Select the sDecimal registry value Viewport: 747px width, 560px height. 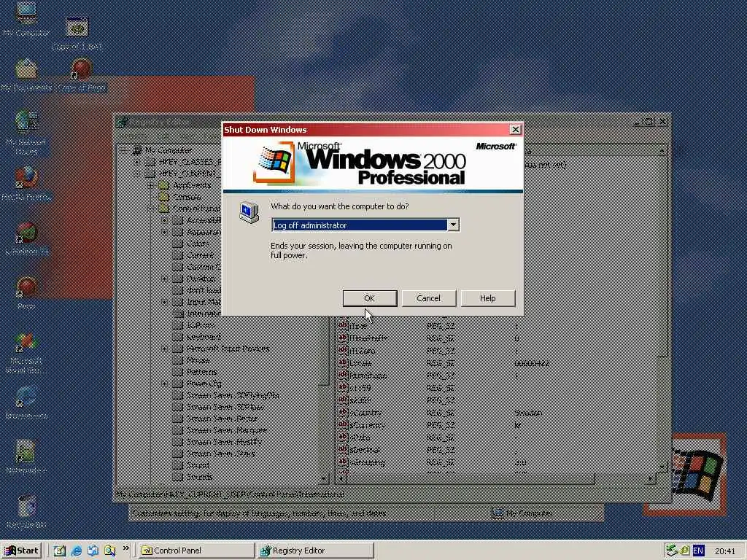coord(365,450)
